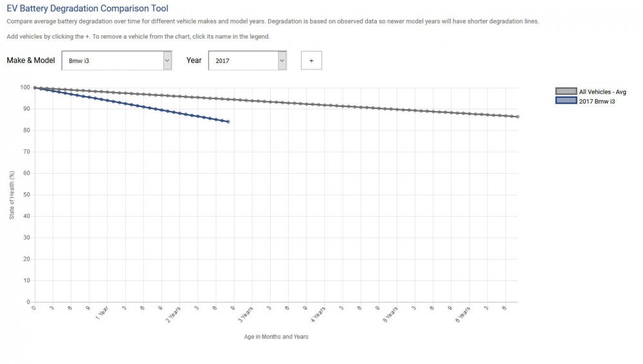
Task: Click the Age in Months and Years axis title
Action: [x=276, y=337]
